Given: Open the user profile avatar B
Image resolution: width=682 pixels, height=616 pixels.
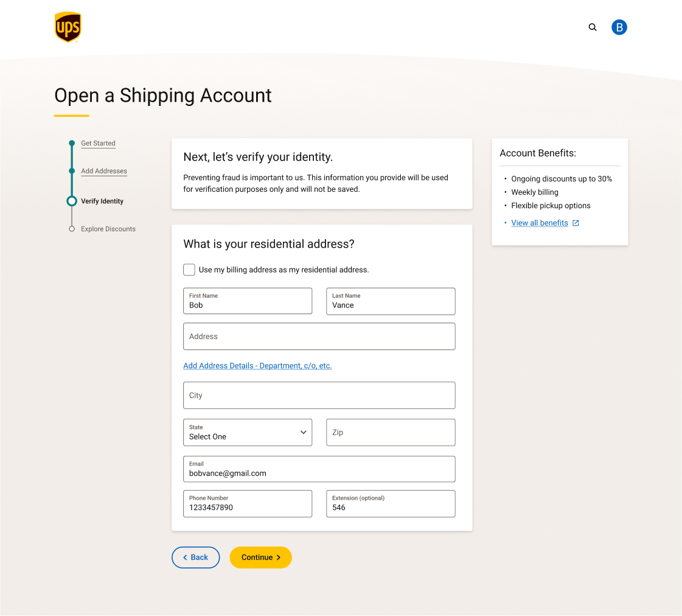Looking at the screenshot, I should click(619, 27).
